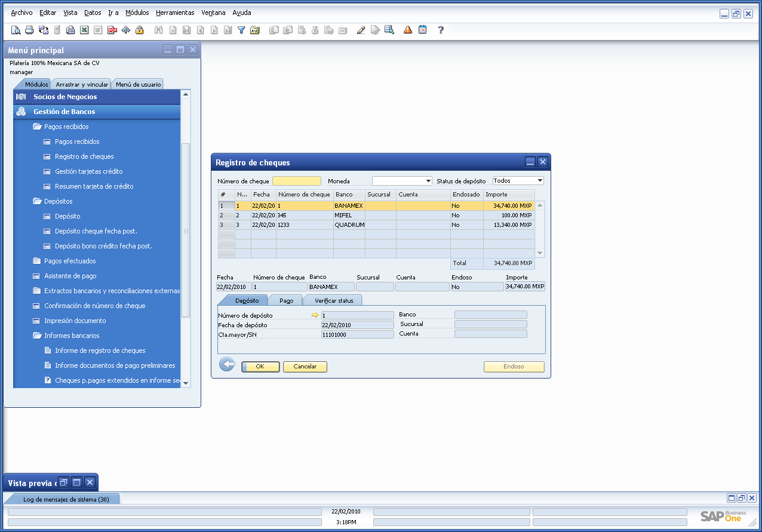Select the Export to Excel toolbar icon
Screen dimensions: 762x532
coord(84,30)
